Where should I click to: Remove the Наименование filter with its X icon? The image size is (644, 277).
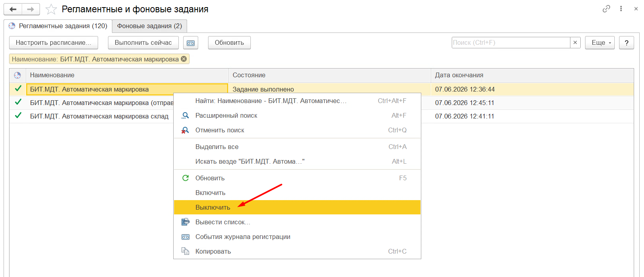pos(184,59)
